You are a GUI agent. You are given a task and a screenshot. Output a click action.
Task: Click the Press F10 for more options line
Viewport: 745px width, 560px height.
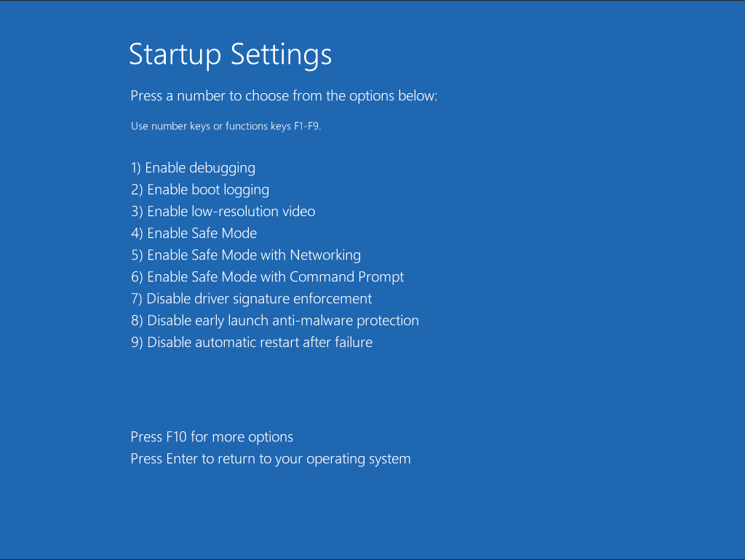(211, 436)
